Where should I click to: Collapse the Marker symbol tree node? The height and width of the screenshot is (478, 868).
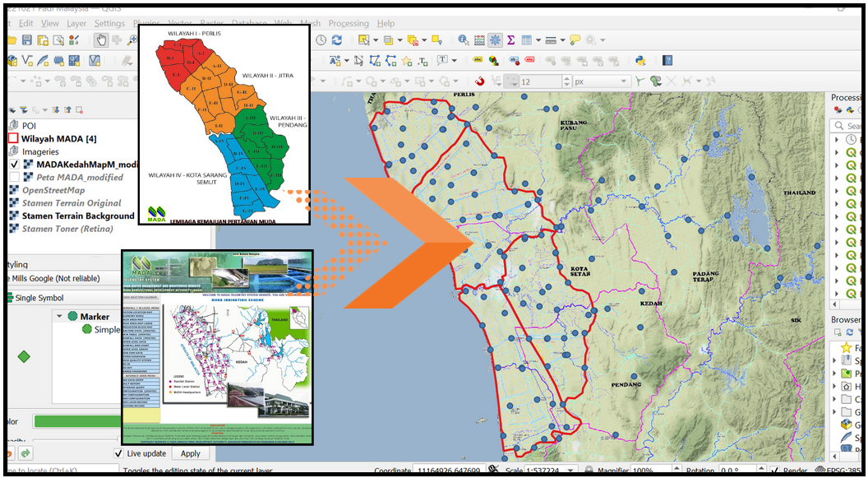click(59, 317)
